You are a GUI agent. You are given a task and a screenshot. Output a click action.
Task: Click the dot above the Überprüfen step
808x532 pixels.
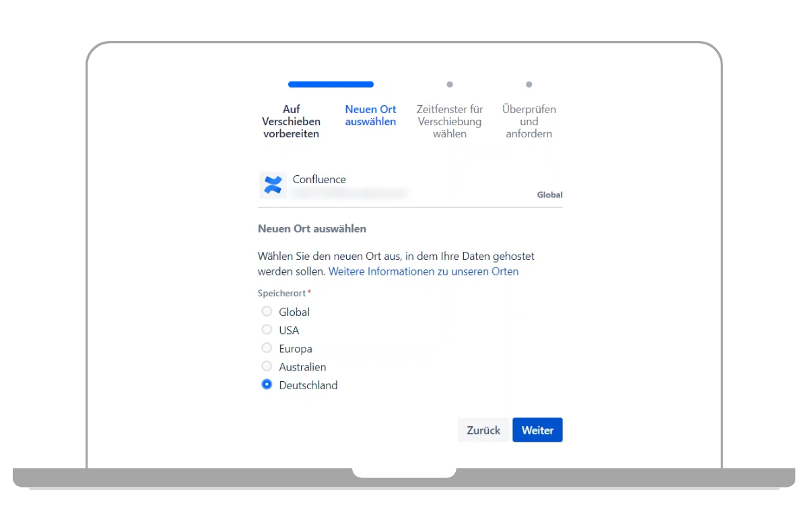[529, 85]
